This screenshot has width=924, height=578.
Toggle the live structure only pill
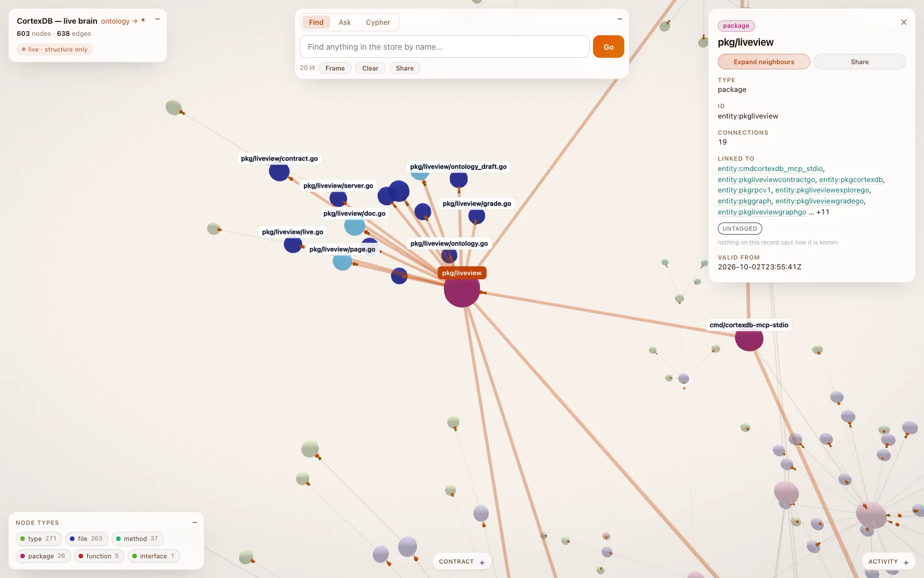[x=55, y=49]
